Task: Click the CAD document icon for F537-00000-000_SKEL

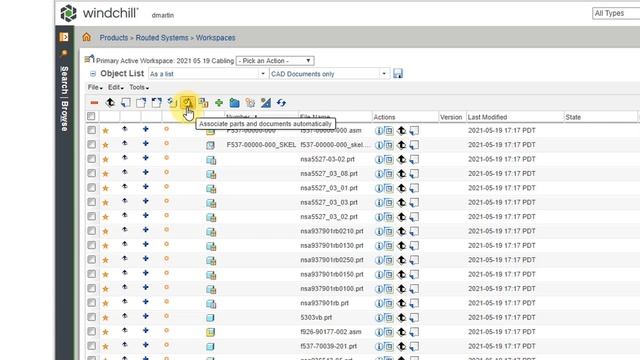Action: coord(210,145)
